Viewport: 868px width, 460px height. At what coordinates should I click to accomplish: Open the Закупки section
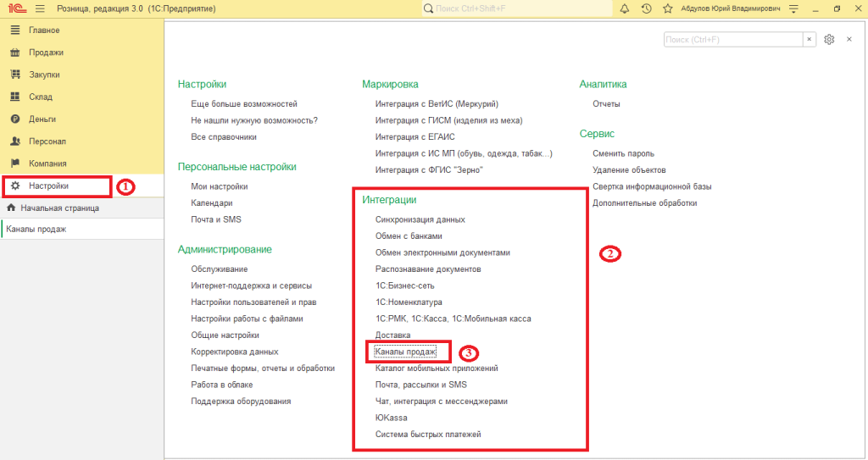pos(82,75)
